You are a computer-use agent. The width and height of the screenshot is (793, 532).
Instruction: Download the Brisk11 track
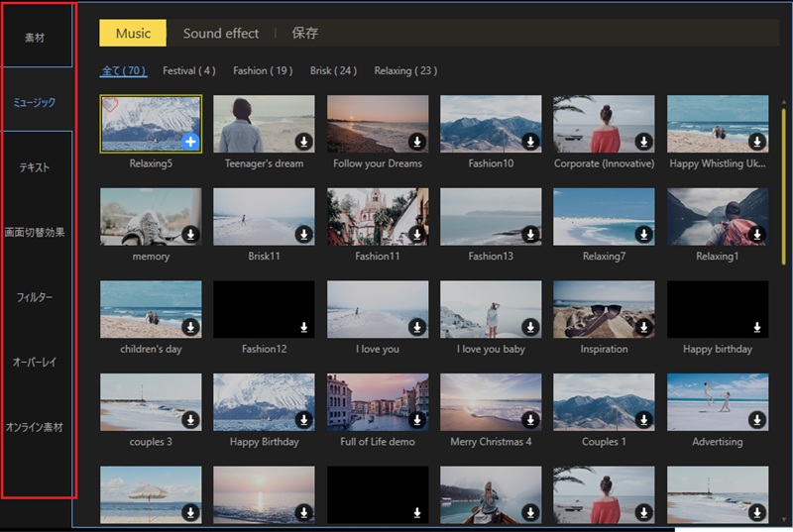[x=304, y=234]
